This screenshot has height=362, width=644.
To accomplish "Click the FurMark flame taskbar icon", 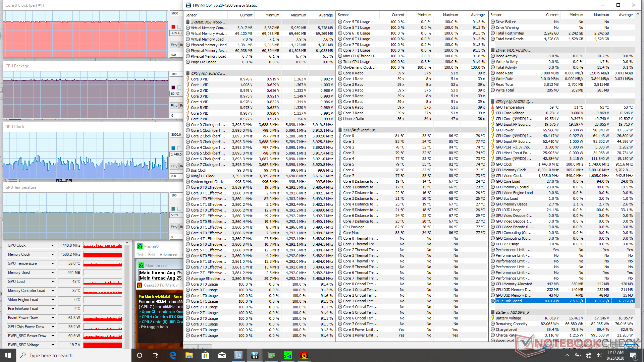I will pos(304,355).
